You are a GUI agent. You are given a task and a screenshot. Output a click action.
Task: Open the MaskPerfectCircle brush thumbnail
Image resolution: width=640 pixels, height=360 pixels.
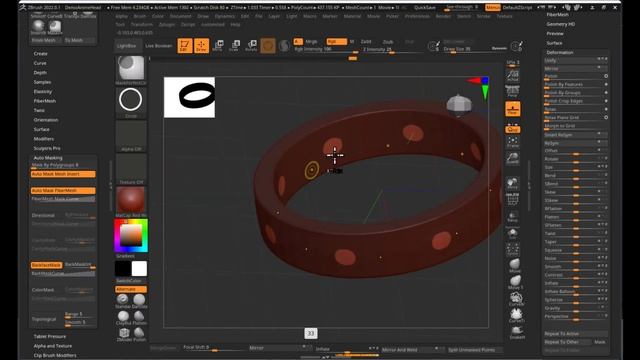[x=131, y=70]
